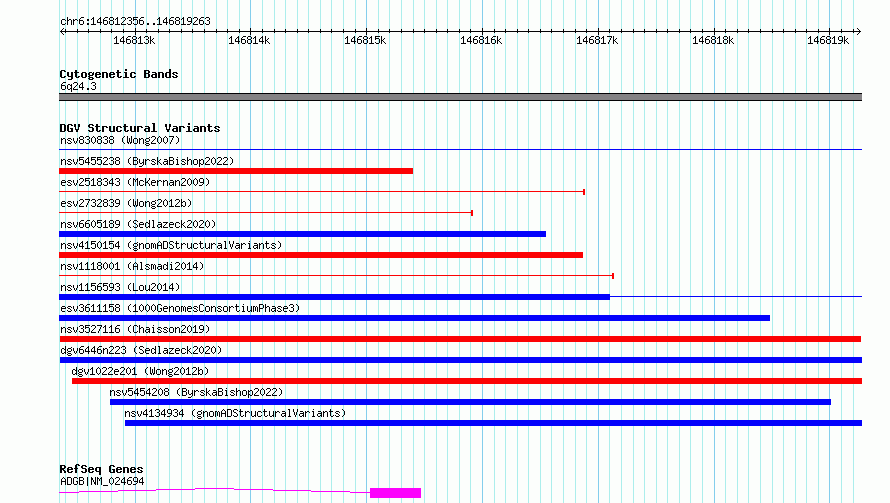Click the red nsv5455238 variant bar

point(236,171)
